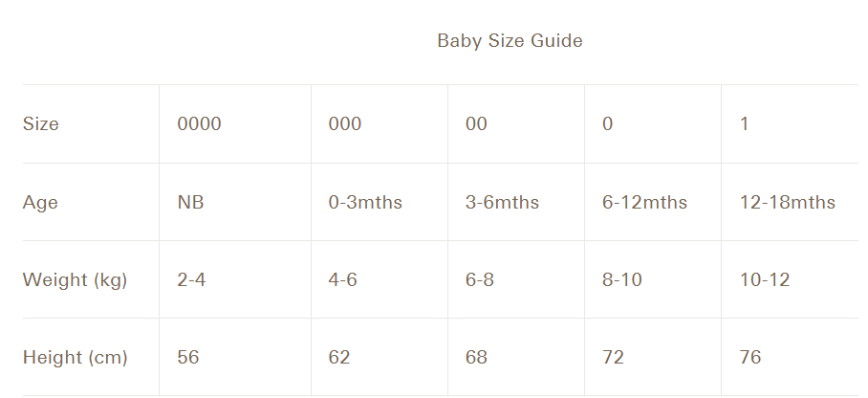Select the 2-4 weight cell
Screen dimensions: 868x398
tap(192, 280)
